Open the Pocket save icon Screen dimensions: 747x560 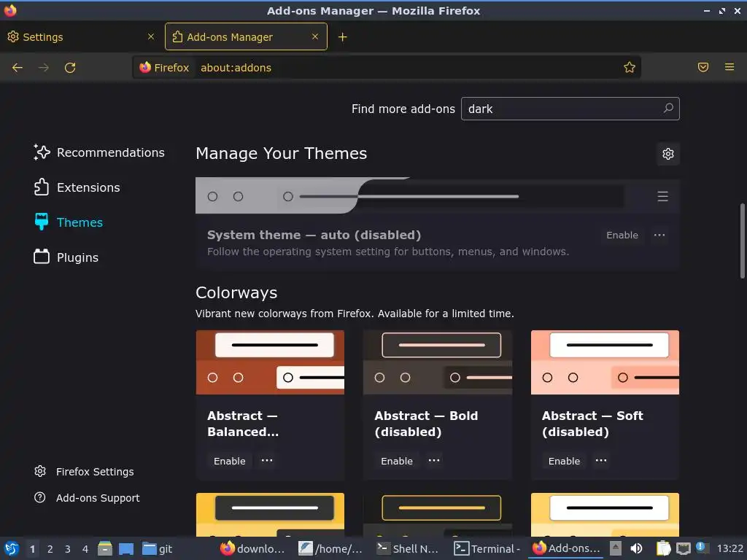click(703, 67)
